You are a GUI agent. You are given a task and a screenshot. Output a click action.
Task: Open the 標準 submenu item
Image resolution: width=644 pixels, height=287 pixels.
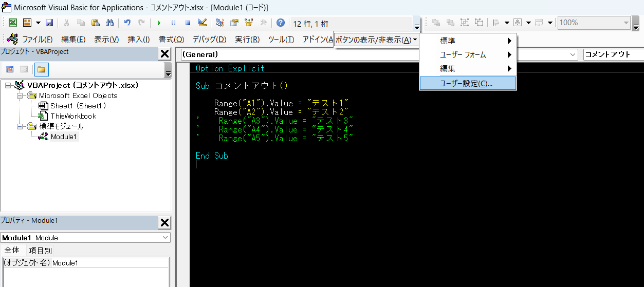pos(468,41)
